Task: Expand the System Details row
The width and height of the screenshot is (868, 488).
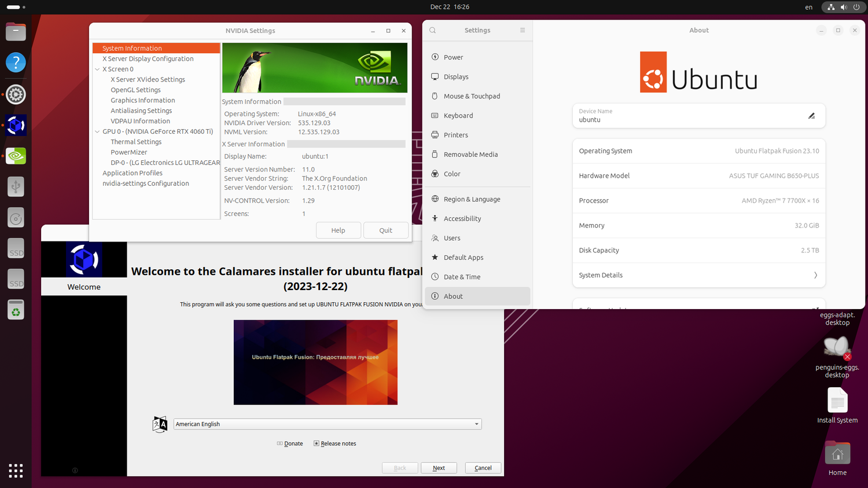Action: (699, 275)
